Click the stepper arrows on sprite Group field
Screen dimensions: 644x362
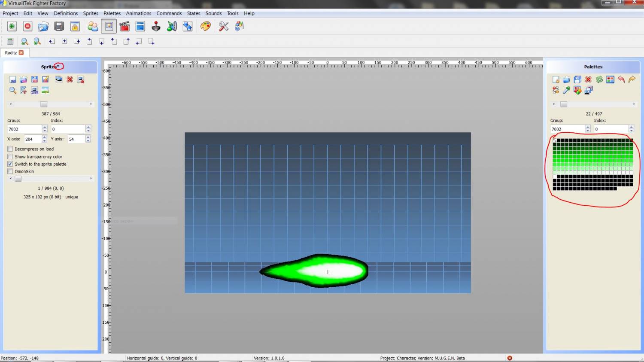coord(45,129)
